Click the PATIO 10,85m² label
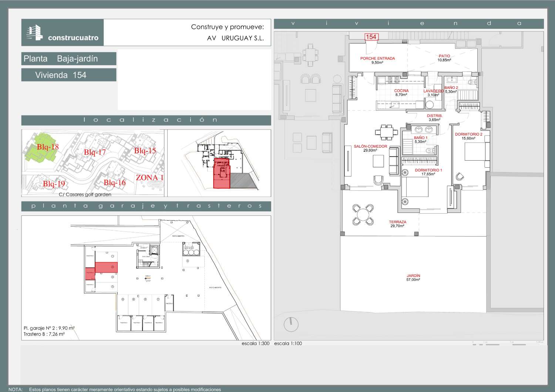This screenshot has height=392, width=555. point(444,58)
